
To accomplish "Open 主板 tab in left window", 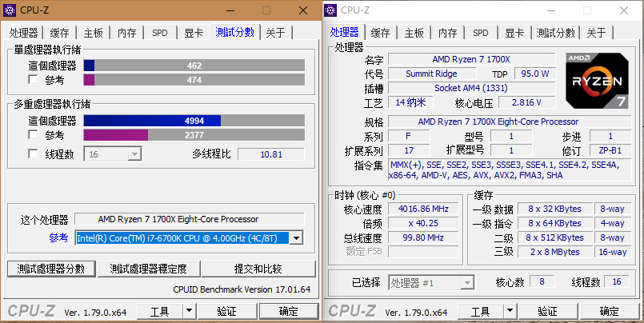I will pyautogui.click(x=94, y=33).
